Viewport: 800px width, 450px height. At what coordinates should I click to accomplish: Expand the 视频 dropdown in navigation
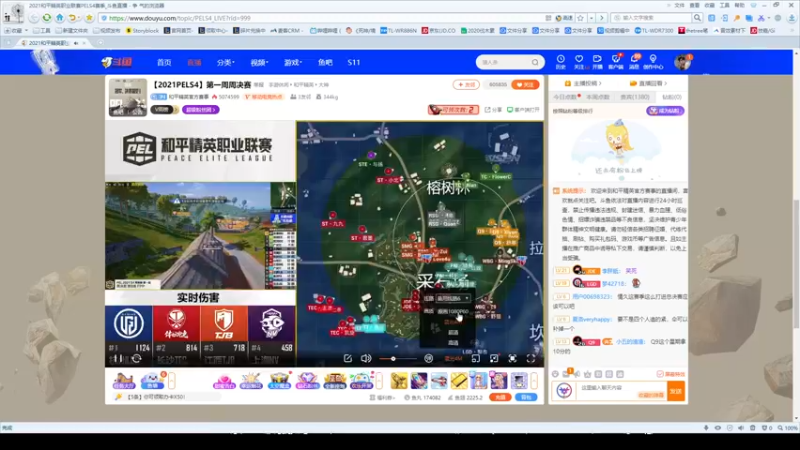[x=259, y=62]
